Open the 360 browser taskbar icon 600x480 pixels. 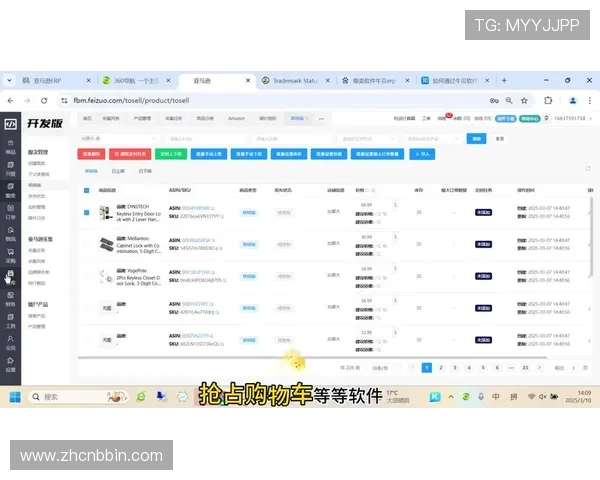tap(141, 397)
